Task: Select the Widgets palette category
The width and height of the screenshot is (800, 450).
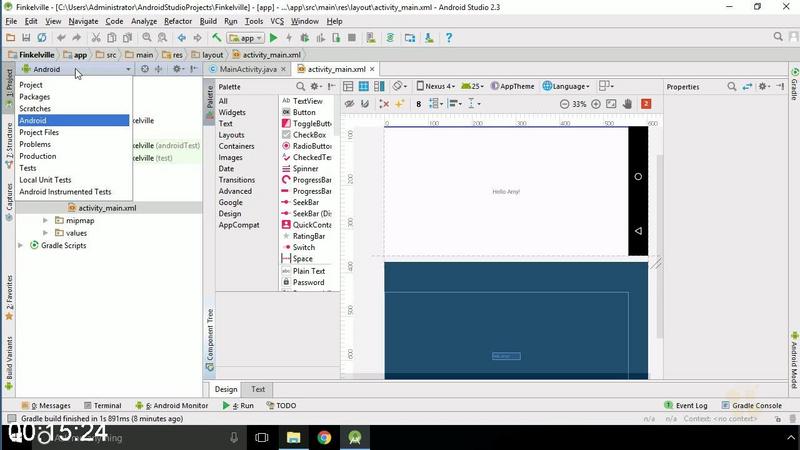Action: click(x=232, y=112)
